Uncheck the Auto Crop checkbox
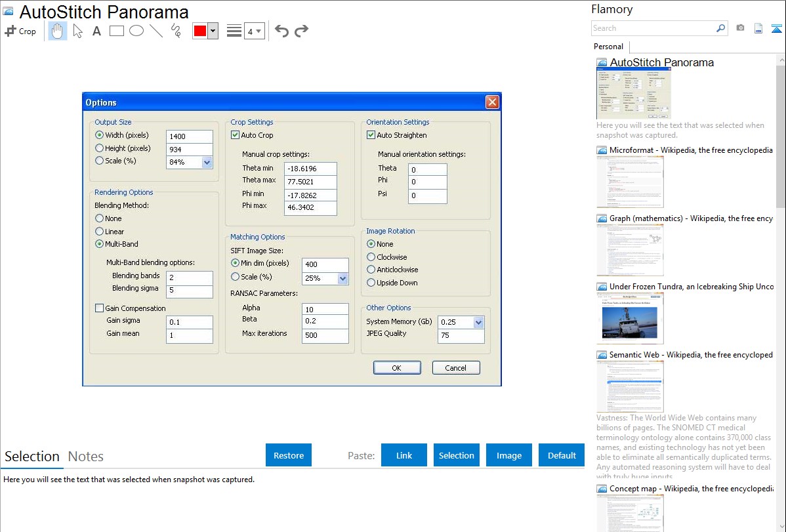The image size is (786, 532). [x=235, y=135]
